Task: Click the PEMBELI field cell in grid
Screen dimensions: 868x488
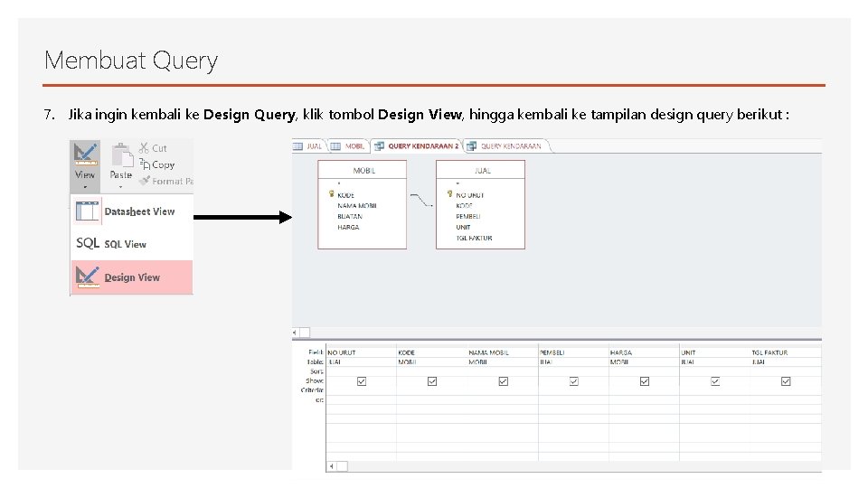Action: tap(573, 352)
